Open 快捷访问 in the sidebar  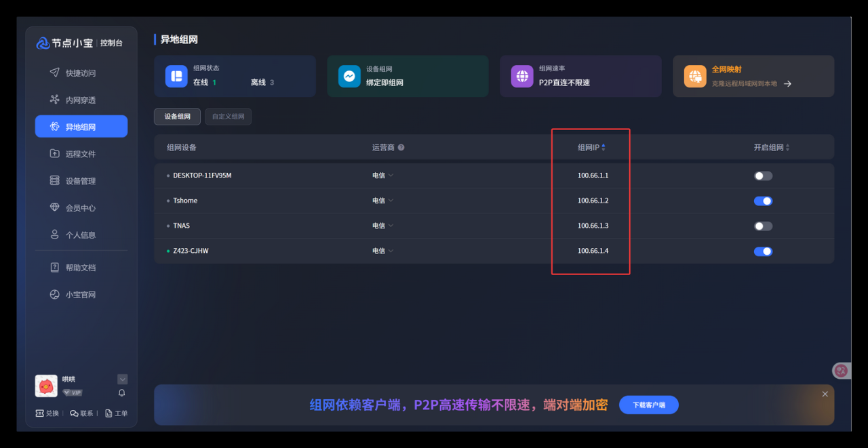pos(80,73)
